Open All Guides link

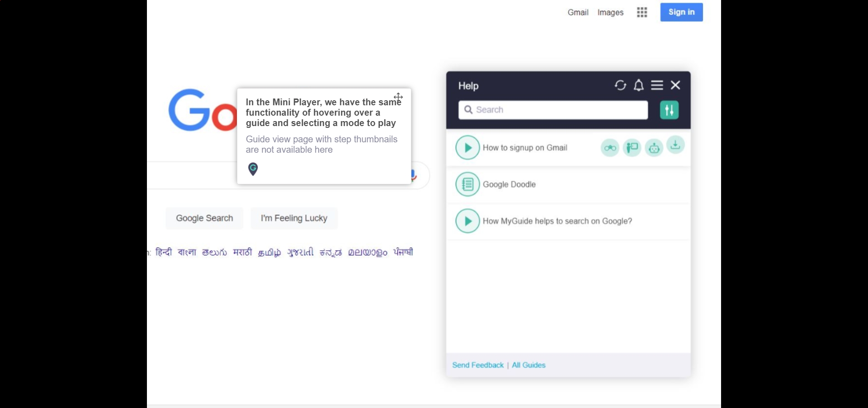coord(529,365)
